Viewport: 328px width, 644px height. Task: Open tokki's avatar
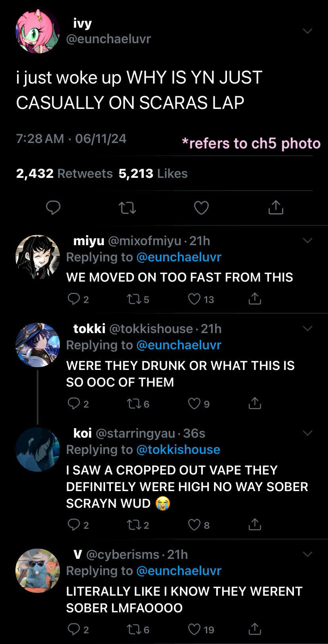pyautogui.click(x=37, y=345)
